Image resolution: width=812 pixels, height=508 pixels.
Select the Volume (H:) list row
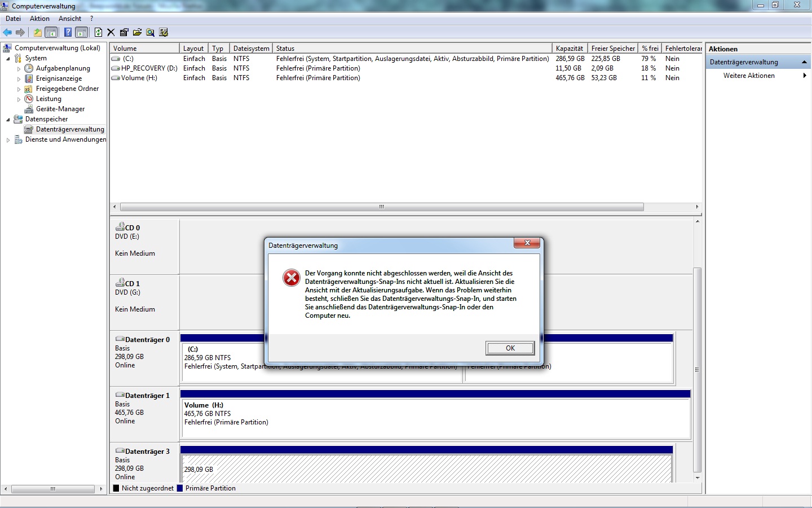tap(406, 78)
